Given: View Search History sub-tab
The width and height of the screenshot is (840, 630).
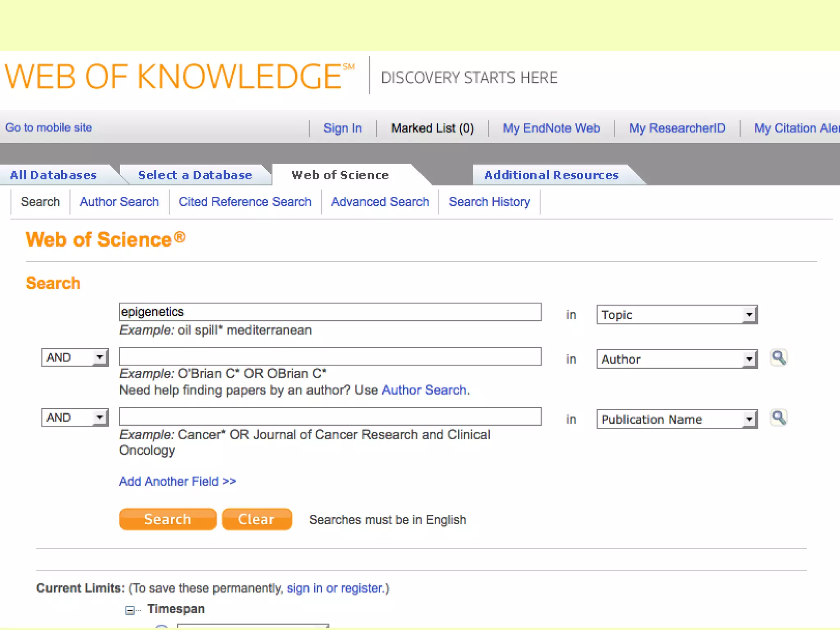Looking at the screenshot, I should [489, 202].
